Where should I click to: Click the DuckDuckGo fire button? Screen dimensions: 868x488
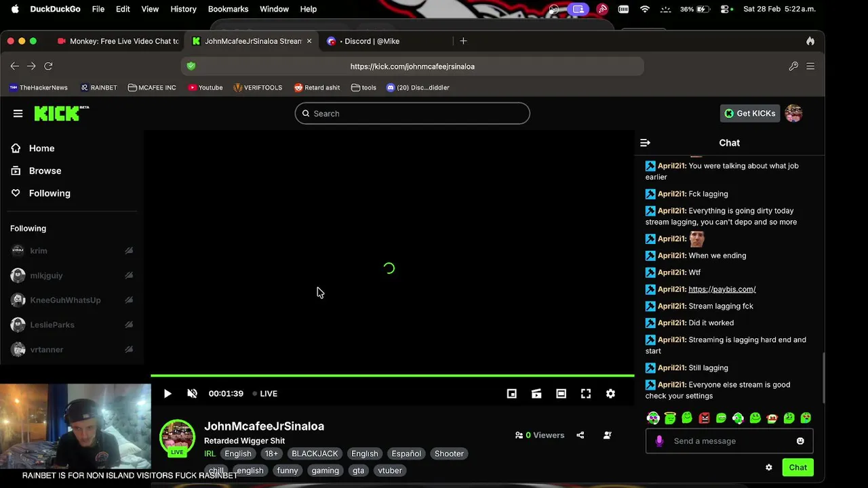pyautogui.click(x=810, y=41)
